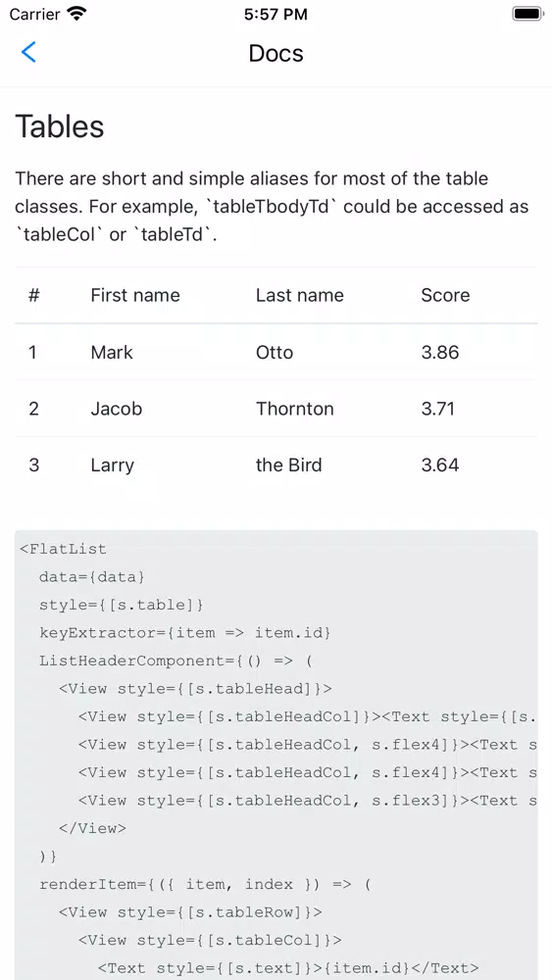Select the Mark cell in row 1

point(112,352)
